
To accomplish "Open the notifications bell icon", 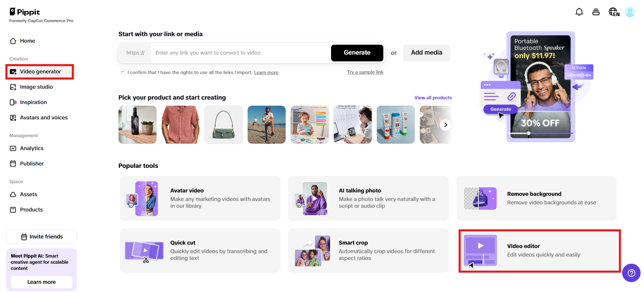I will (579, 12).
